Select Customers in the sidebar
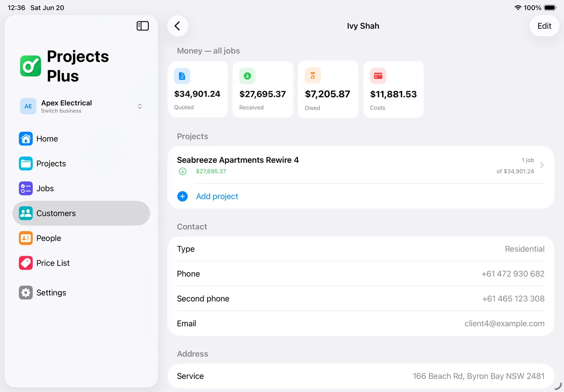The image size is (564, 392). tap(81, 213)
